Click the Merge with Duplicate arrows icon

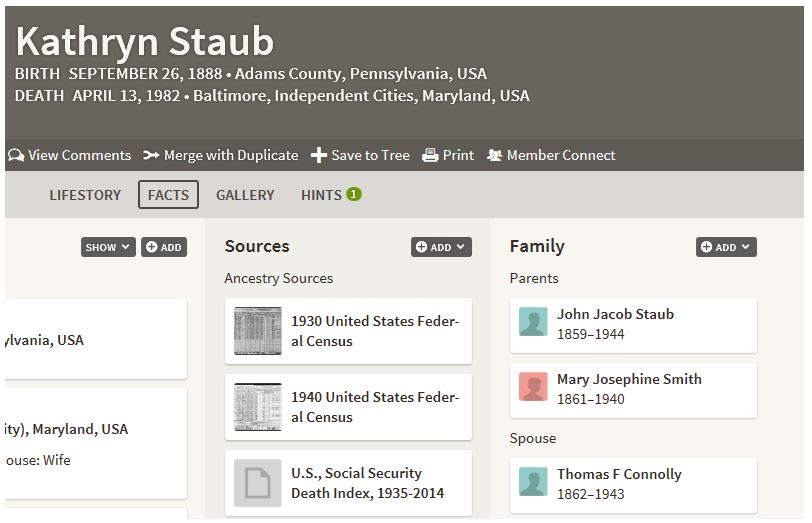(x=151, y=156)
